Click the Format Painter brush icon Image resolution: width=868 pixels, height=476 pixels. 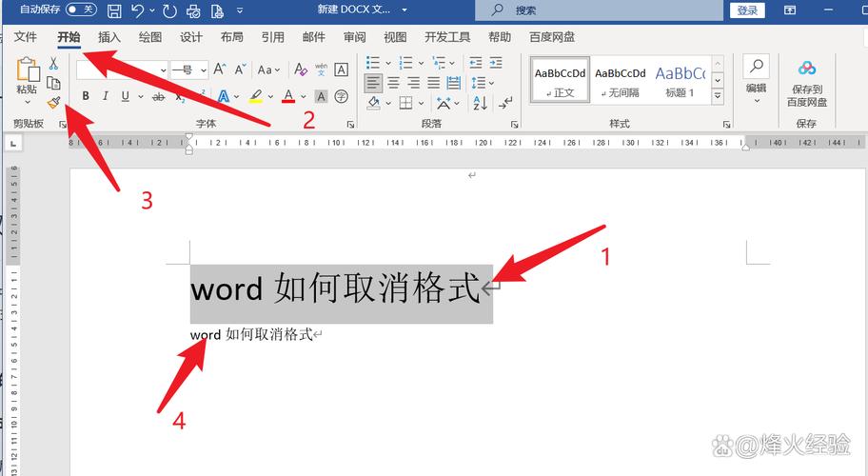[x=53, y=102]
